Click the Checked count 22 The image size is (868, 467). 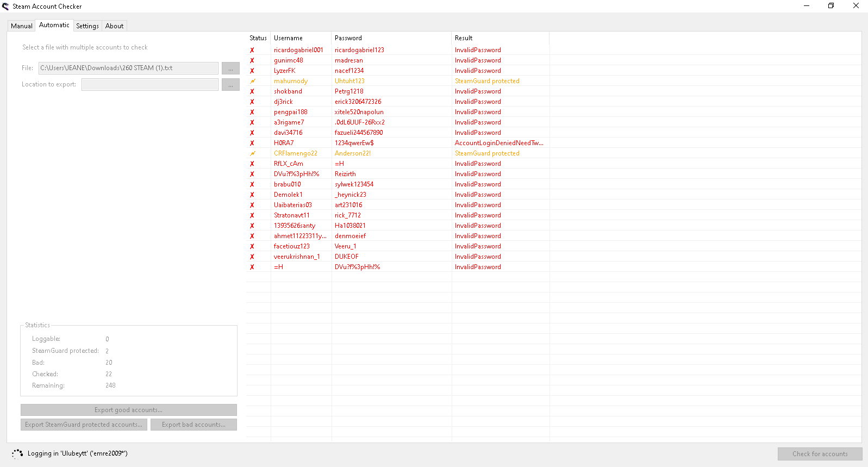109,374
